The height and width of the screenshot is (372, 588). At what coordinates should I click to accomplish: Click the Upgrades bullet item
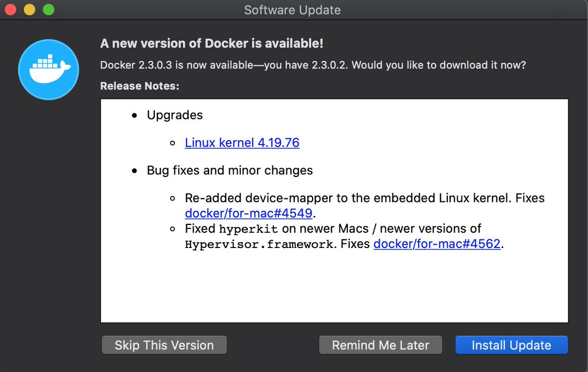click(175, 115)
